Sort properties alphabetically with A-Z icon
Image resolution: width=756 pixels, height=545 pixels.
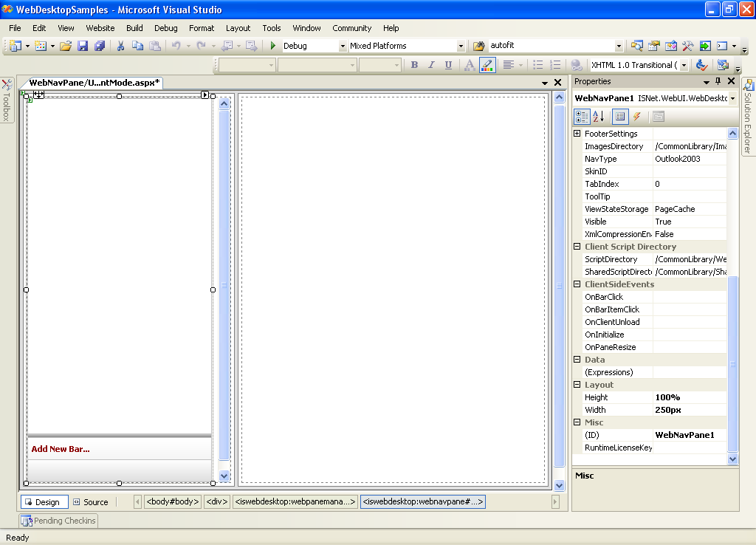point(599,117)
